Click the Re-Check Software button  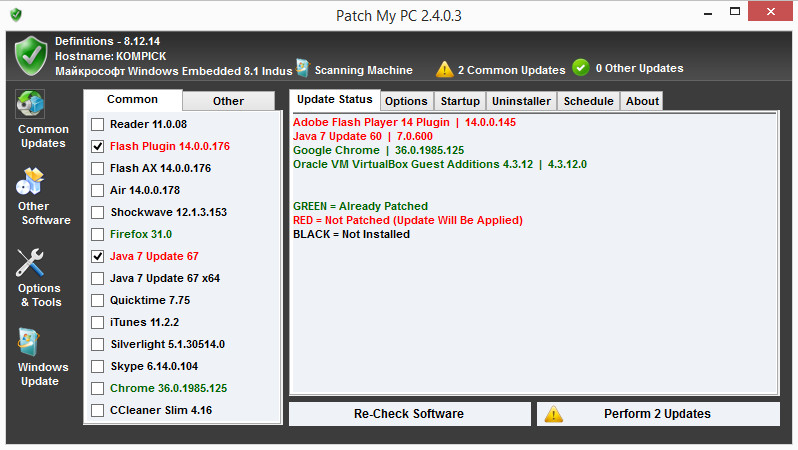[x=409, y=414]
